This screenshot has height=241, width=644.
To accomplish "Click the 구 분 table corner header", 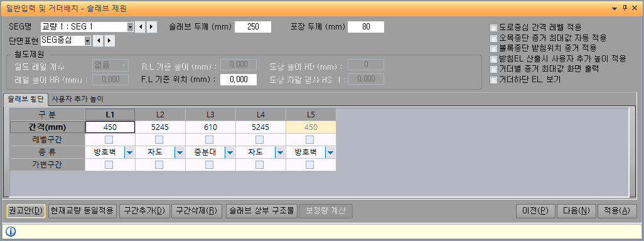I will point(47,115).
